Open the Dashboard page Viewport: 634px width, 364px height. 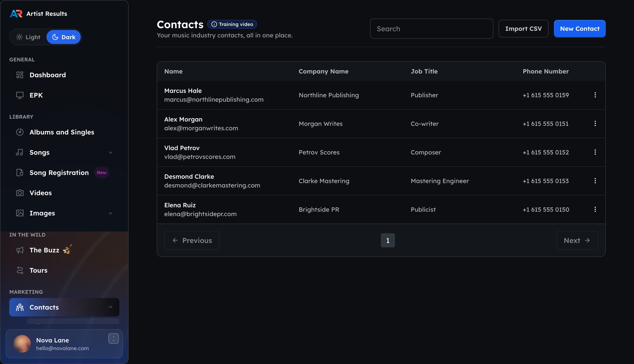coord(64,75)
